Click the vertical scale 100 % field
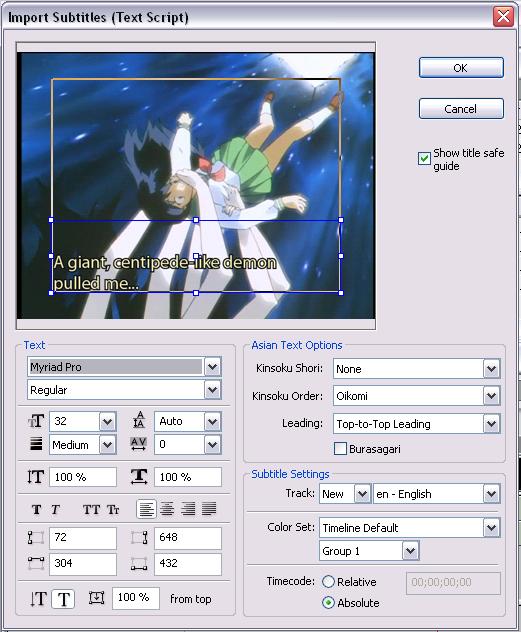The image size is (521, 632). click(x=83, y=477)
